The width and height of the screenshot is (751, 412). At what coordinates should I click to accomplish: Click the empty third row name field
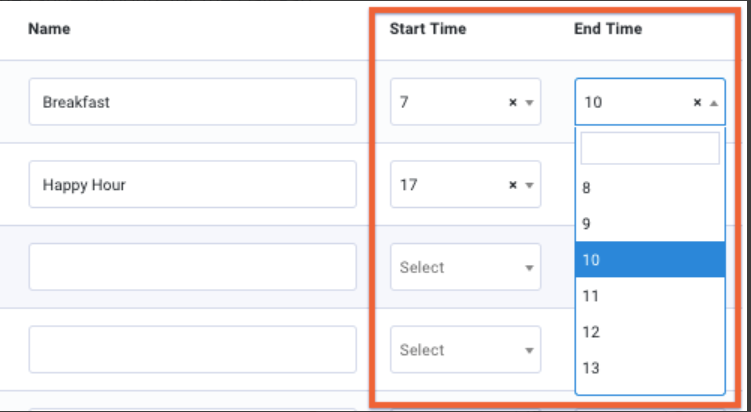tap(193, 267)
